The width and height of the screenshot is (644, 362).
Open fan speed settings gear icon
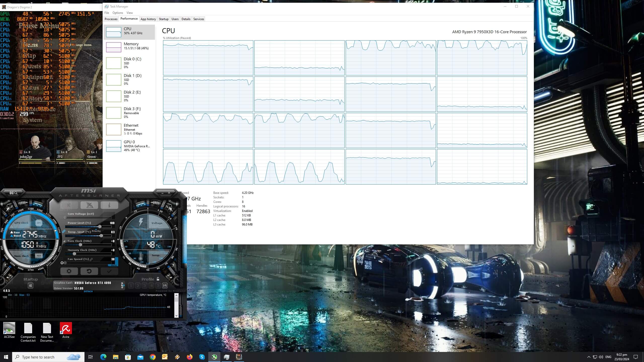pos(62,263)
